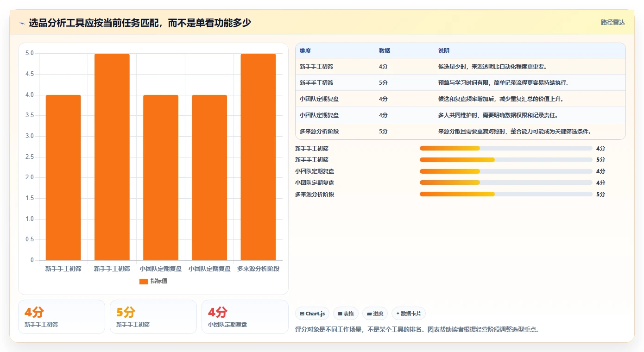Click the icon inside the 进度 chip
The image size is (644, 352).
coord(369,314)
